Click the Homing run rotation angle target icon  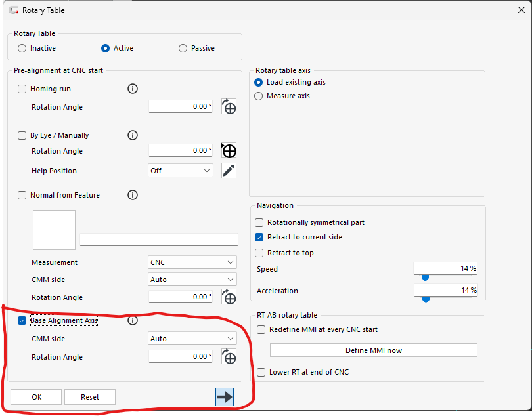[x=229, y=107]
